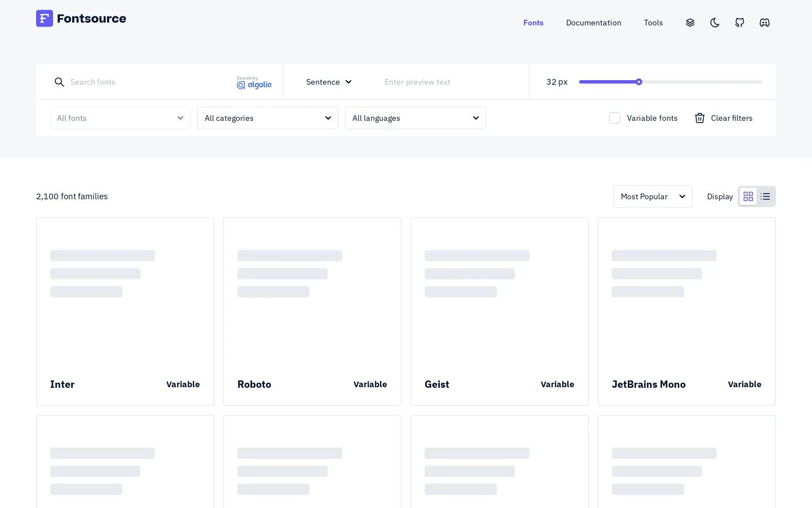Screen dimensions: 812x508
Task: Focus the Enter preview text field
Action: click(x=451, y=82)
